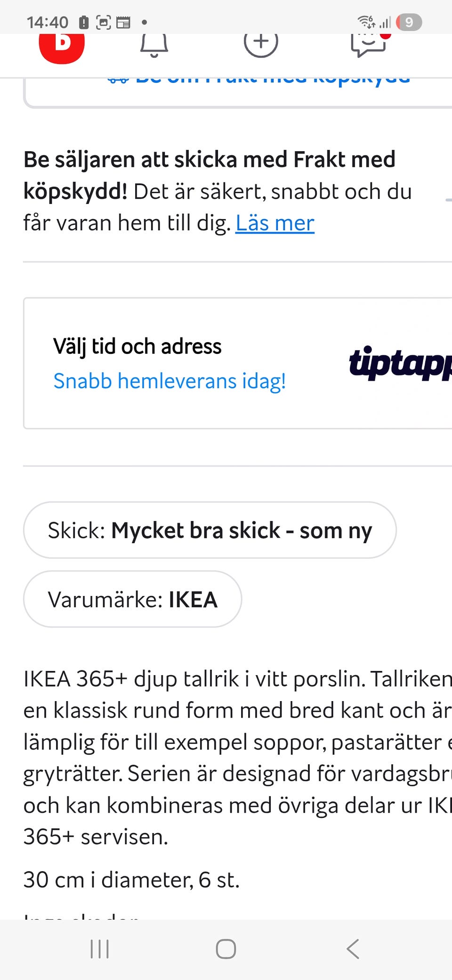Tap the Wi-Fi status icon
The image size is (452, 980).
(366, 22)
